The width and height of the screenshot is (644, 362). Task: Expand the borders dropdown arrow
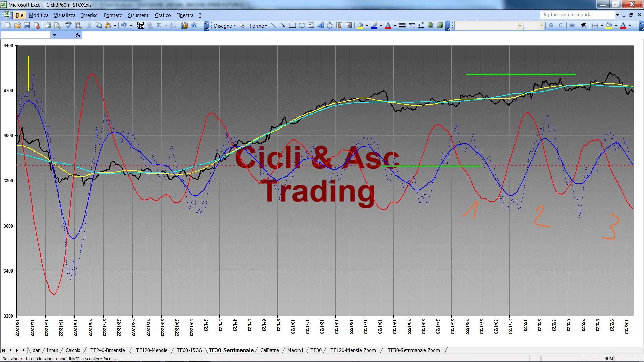602,25
